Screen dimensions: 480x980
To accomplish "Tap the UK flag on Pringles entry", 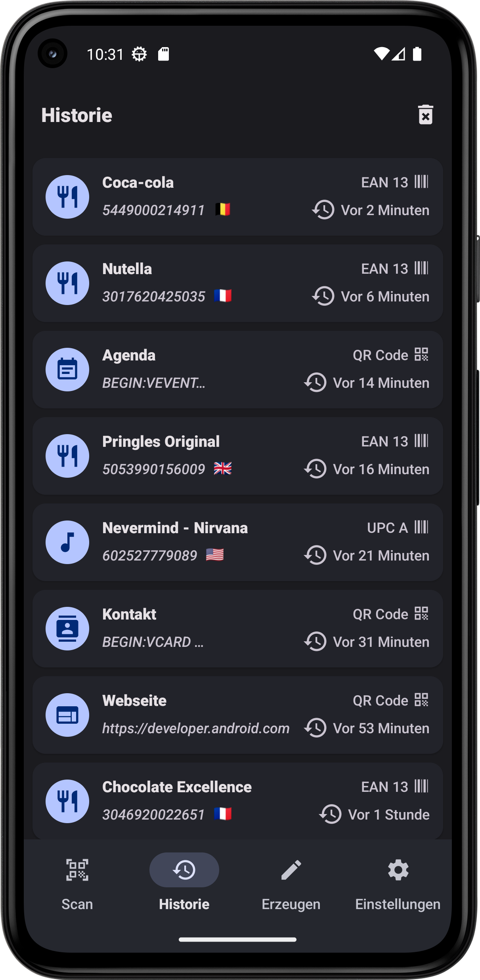I will click(223, 469).
